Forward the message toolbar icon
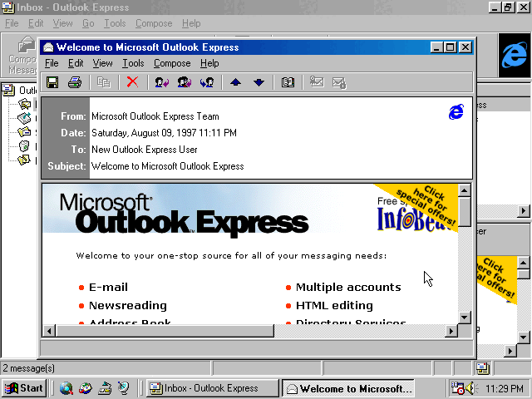Screen dimensions: 532x399 (x=207, y=82)
